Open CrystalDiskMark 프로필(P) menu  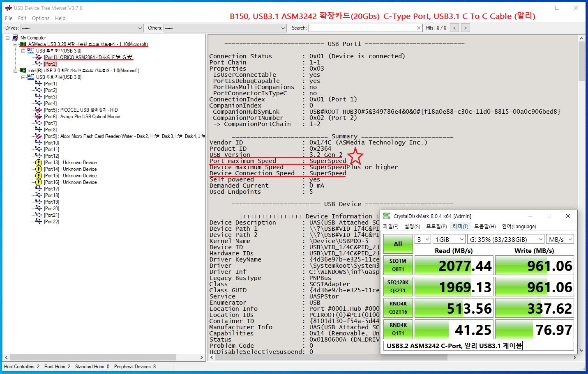coord(436,227)
